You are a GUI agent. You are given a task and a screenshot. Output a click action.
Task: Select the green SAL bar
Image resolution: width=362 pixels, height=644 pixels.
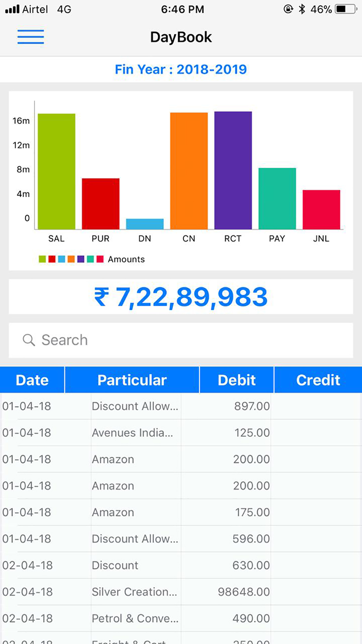[x=56, y=171]
